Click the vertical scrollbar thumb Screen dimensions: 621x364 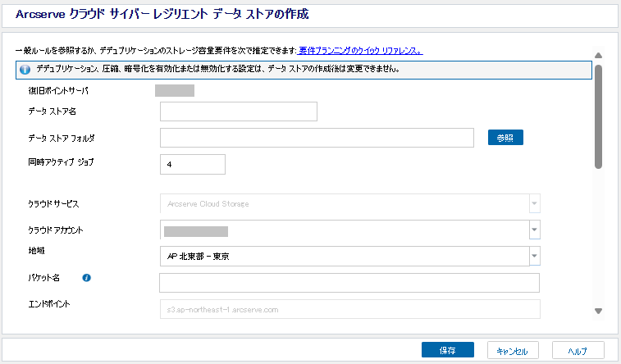tap(599, 115)
